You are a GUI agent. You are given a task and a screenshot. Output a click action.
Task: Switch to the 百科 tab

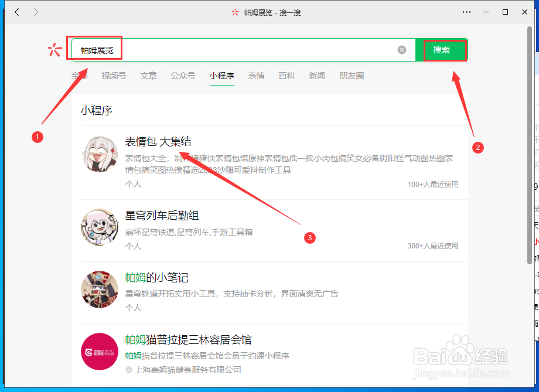[286, 76]
